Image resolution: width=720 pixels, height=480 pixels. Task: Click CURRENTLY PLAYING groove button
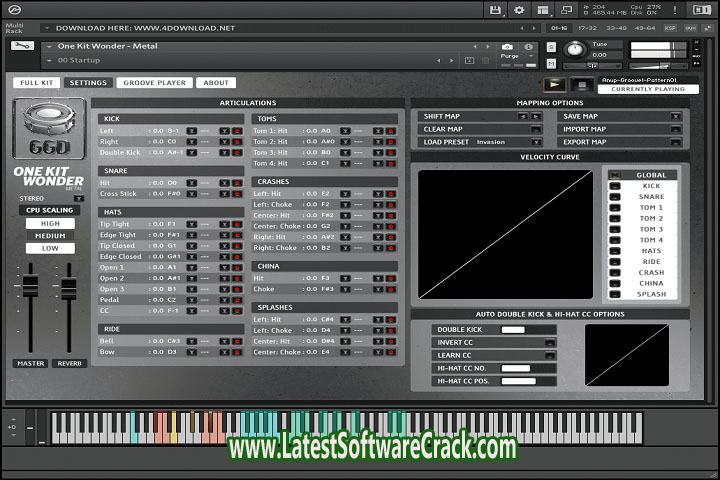coord(648,89)
